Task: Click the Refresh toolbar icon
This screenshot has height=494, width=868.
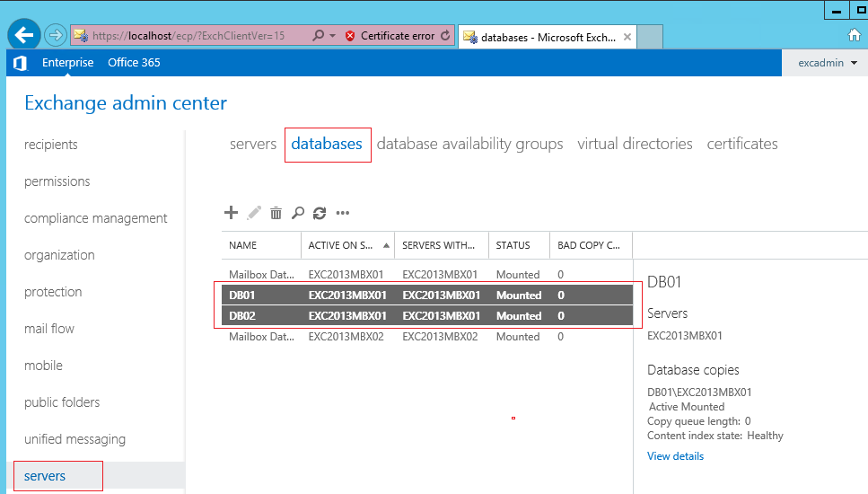Action: (320, 213)
